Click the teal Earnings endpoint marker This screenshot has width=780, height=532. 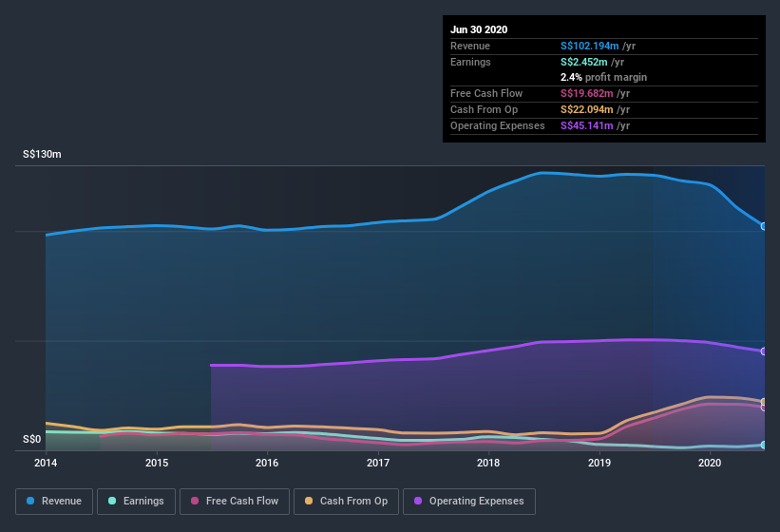(764, 445)
